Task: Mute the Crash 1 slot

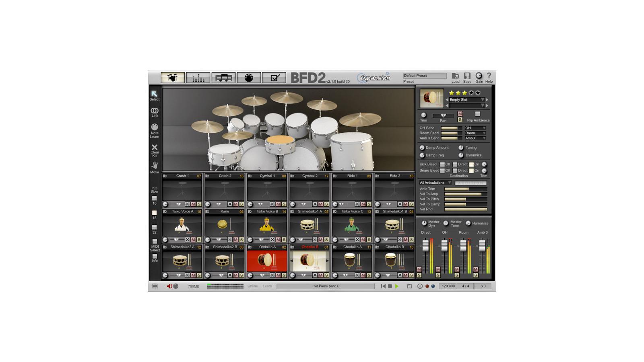Action: [193, 204]
